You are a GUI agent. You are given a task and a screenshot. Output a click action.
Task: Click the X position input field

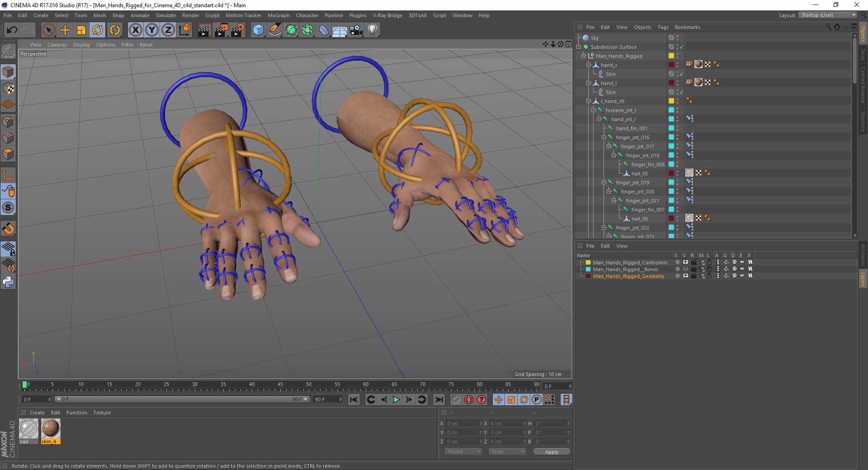coord(464,423)
